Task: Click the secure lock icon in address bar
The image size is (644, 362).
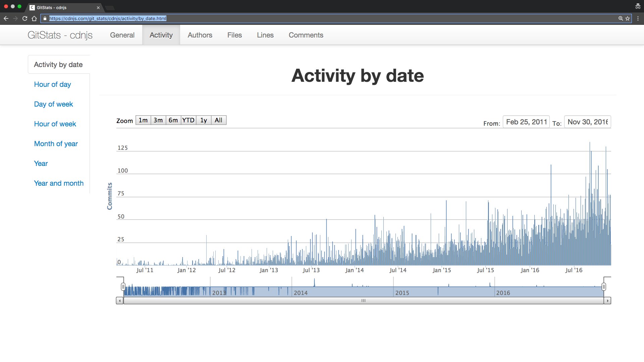Action: pyautogui.click(x=45, y=18)
